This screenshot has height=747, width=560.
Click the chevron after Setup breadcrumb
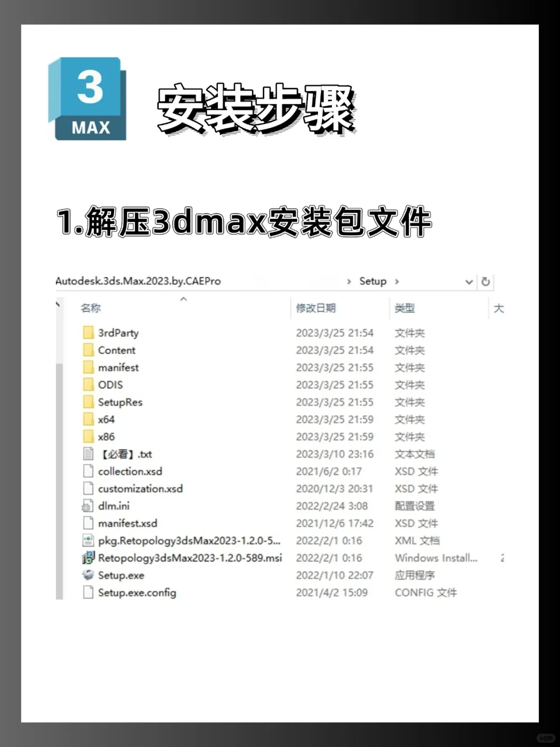coord(397,281)
